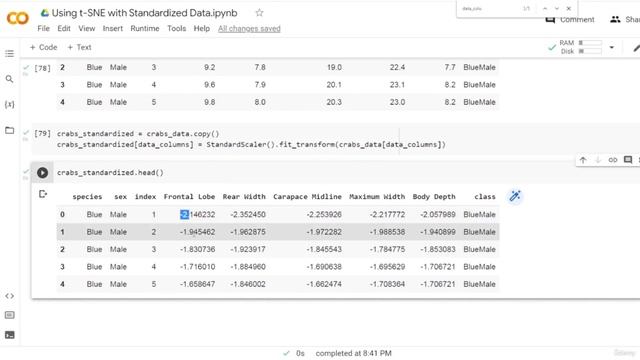
Task: Open the Runtime menu
Action: (x=145, y=29)
